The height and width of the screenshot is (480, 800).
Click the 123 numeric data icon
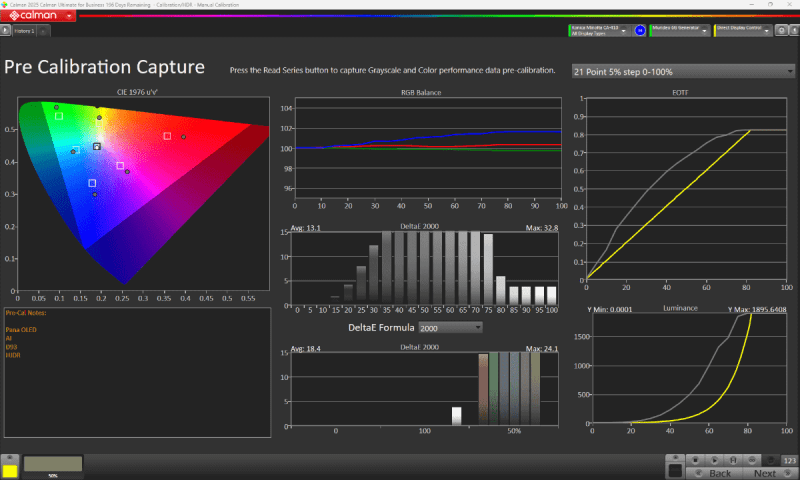click(789, 460)
